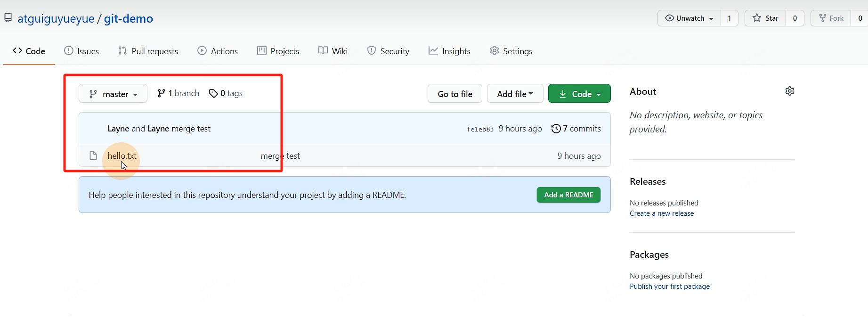View the 0 tags link
868x327 pixels.
(x=226, y=93)
